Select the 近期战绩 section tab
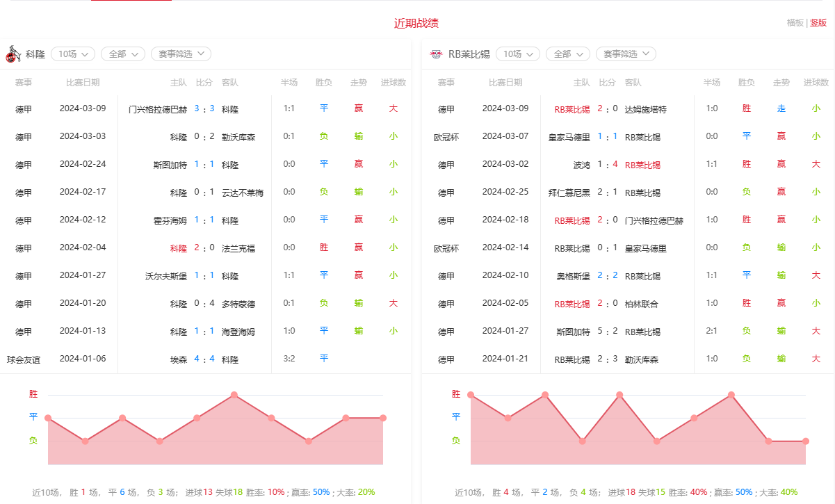The image size is (835, 504). coord(416,23)
